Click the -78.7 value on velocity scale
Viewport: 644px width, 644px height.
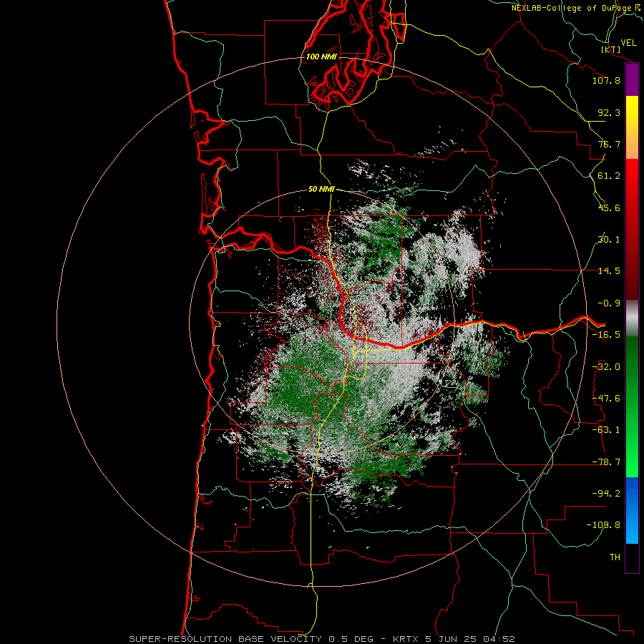606,462
